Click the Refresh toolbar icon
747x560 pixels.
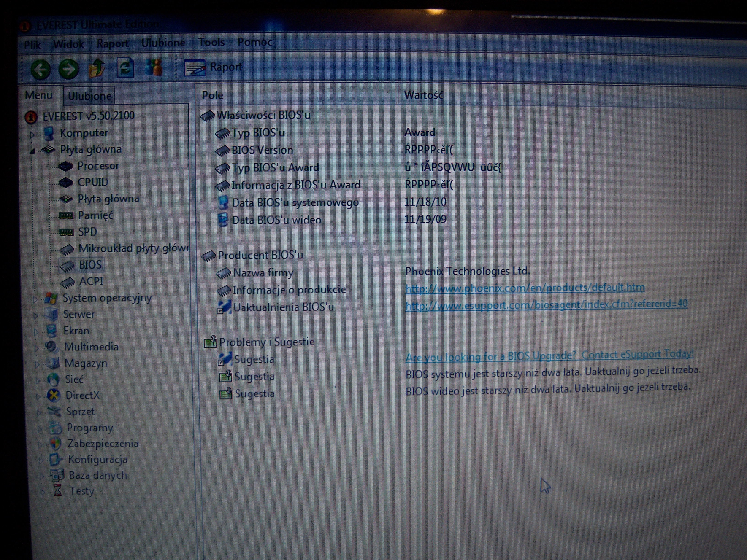[125, 68]
